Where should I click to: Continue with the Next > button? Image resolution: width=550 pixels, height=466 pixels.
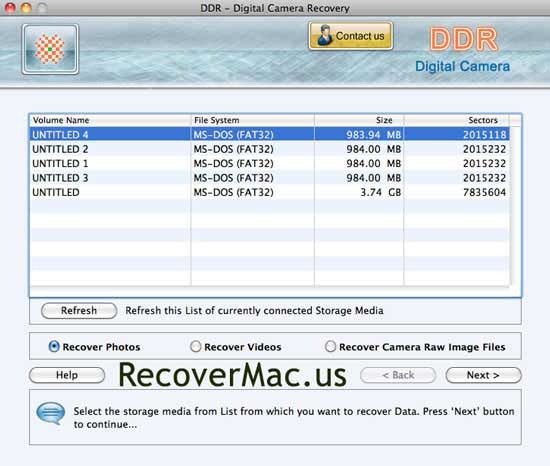pyautogui.click(x=483, y=375)
